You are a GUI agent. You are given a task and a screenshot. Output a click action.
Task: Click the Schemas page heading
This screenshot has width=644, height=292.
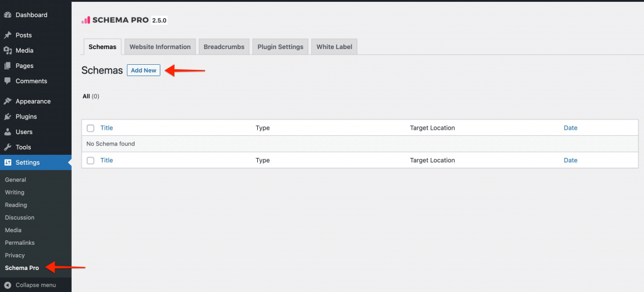103,70
